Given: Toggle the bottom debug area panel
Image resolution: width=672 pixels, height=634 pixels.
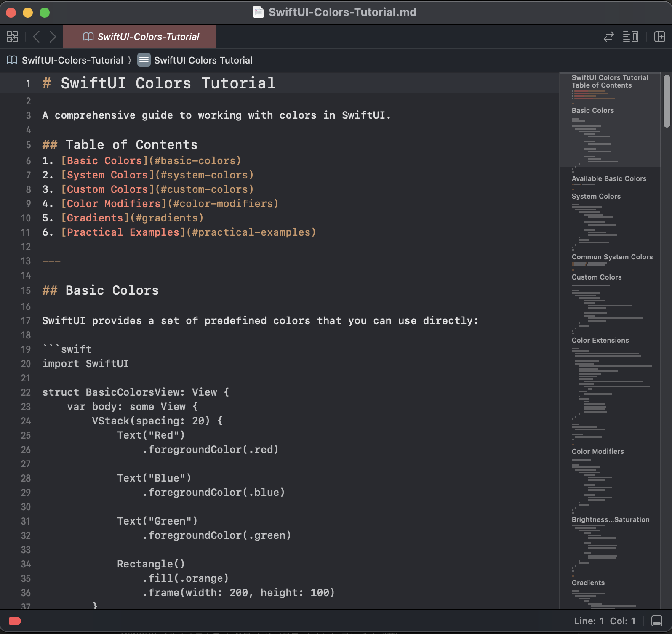Looking at the screenshot, I should coord(657,621).
